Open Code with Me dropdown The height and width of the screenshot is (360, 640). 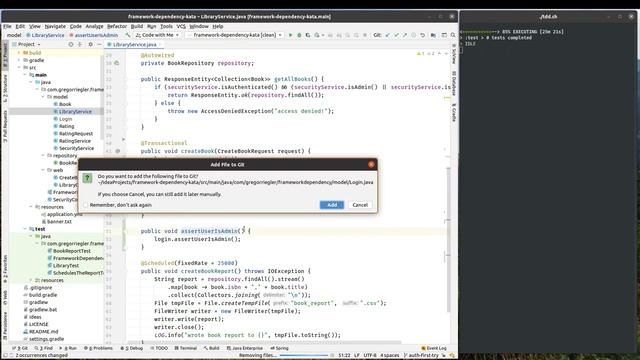158,35
